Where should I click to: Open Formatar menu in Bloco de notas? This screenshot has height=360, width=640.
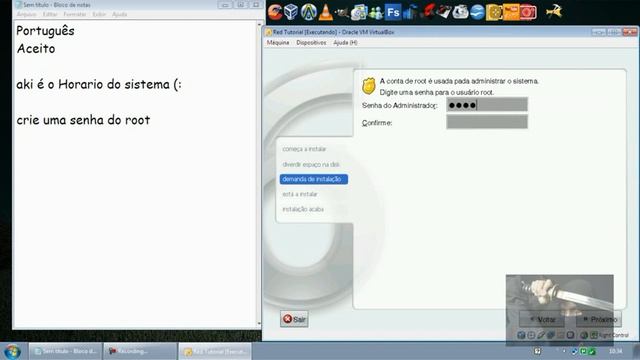75,14
